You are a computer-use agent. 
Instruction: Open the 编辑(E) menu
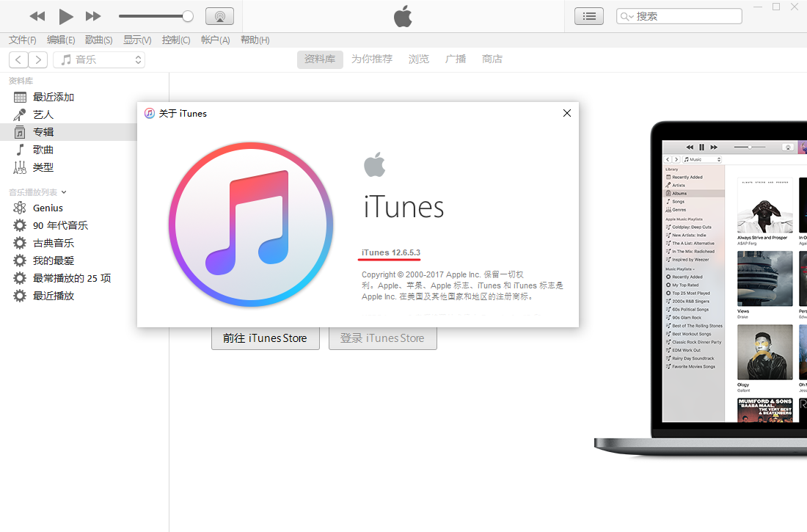[61, 40]
